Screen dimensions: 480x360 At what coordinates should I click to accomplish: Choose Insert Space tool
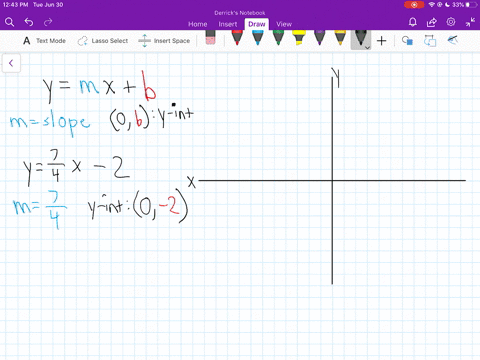point(164,41)
